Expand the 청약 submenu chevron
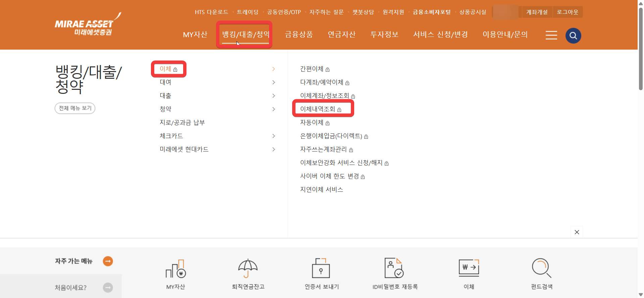The height and width of the screenshot is (298, 644). pyautogui.click(x=274, y=109)
